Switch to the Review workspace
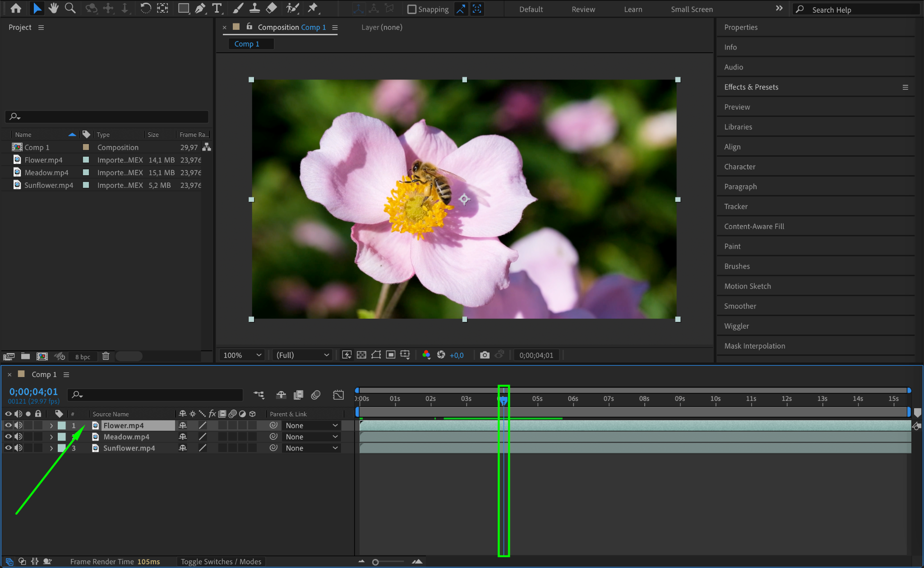 [x=583, y=9]
